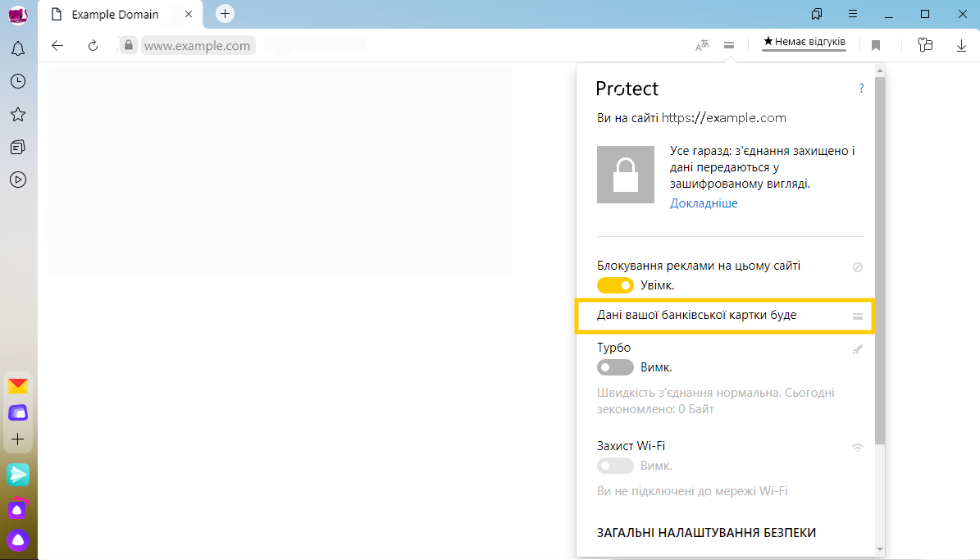
Task: Open the video play icon in the sidebar
Action: point(18,180)
